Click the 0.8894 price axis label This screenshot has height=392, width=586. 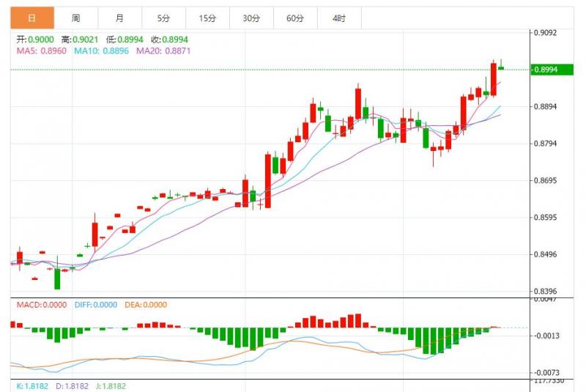(545, 107)
